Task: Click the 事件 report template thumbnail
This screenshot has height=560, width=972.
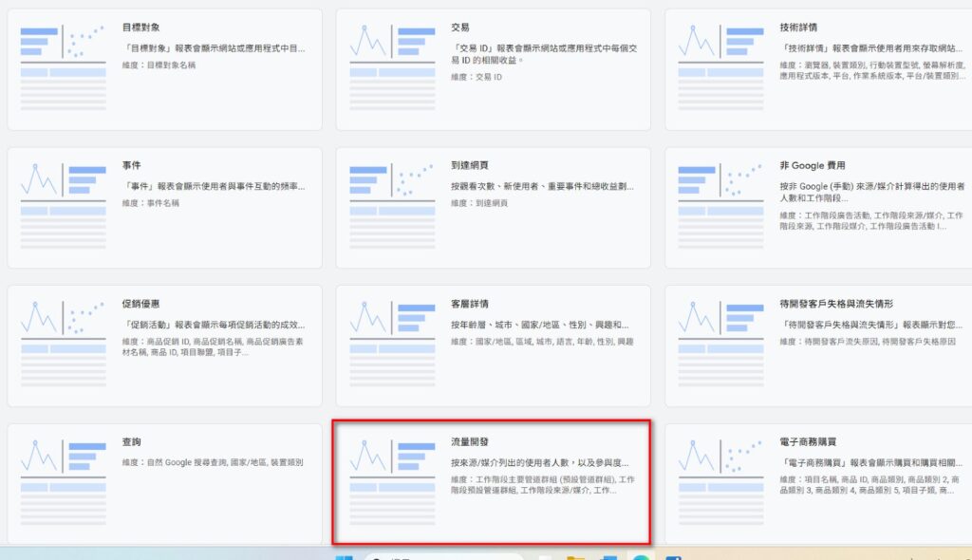Action: [x=63, y=205]
